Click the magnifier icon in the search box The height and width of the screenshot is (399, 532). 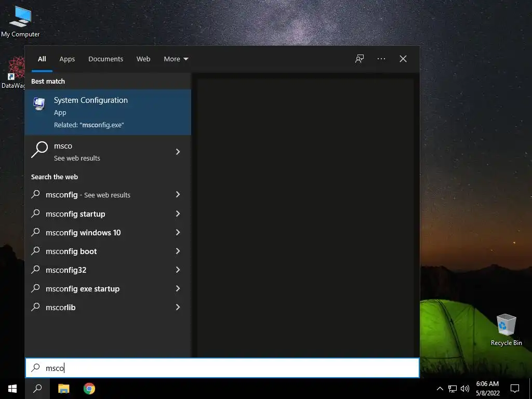coord(35,367)
